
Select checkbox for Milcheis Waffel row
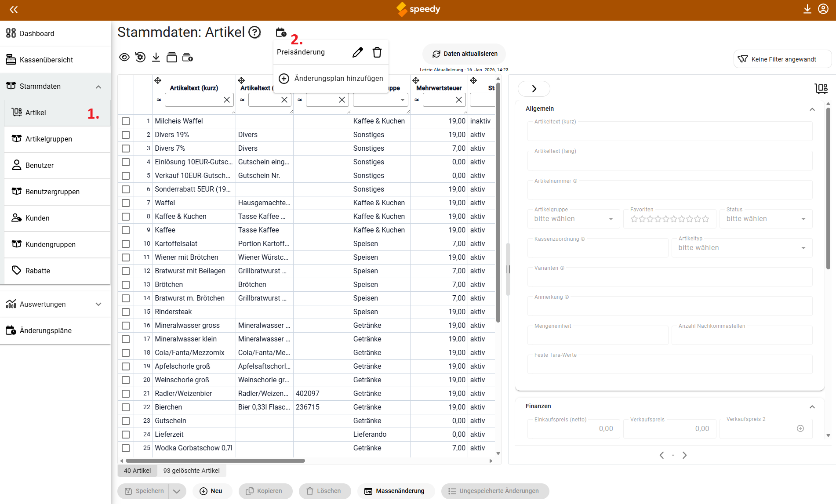pyautogui.click(x=126, y=121)
